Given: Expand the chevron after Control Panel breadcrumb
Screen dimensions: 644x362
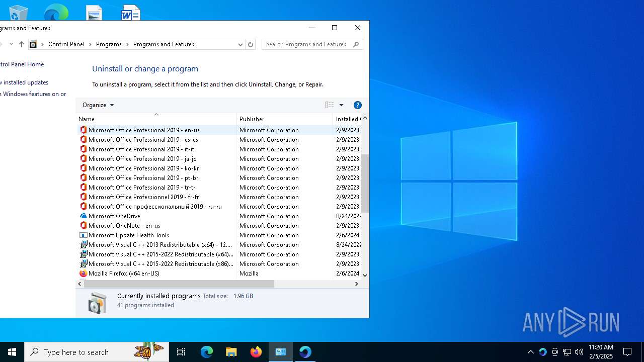Looking at the screenshot, I should coord(91,44).
